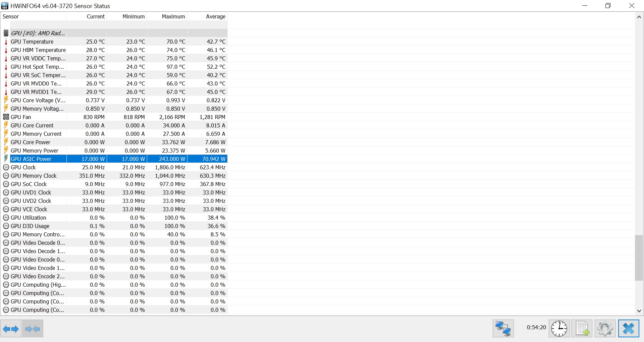Click the Minimum column header

[127, 16]
